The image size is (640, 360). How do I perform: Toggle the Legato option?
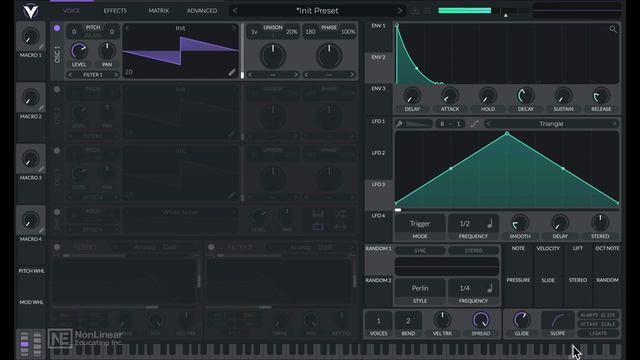598,333
